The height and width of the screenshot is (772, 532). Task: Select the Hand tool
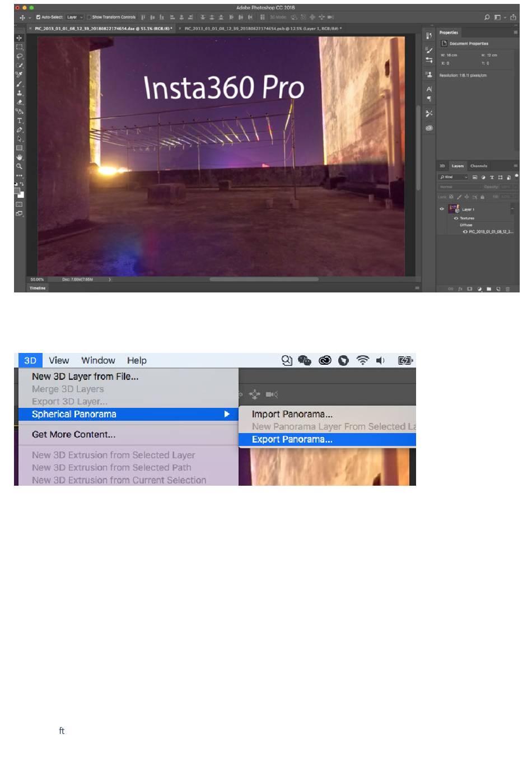[20, 157]
